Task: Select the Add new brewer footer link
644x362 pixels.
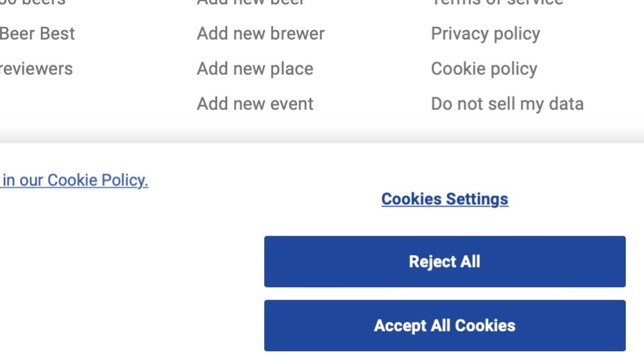Action: [261, 34]
